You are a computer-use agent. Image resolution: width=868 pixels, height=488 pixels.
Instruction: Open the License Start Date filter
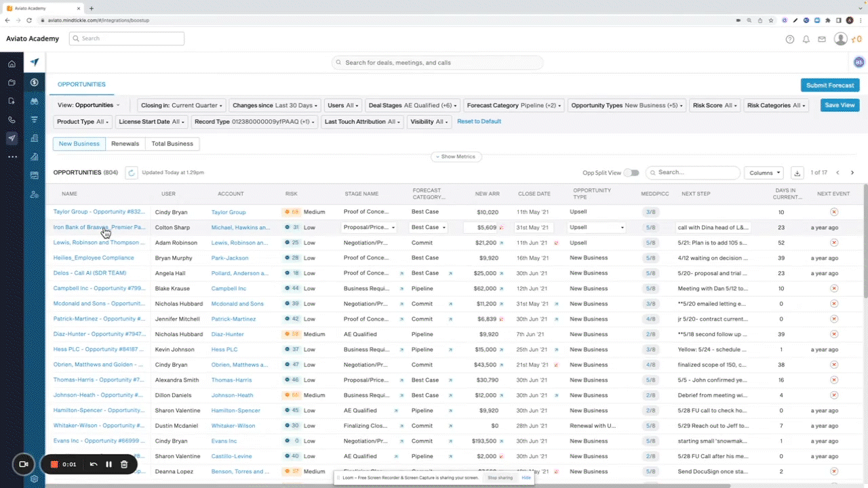click(x=151, y=122)
